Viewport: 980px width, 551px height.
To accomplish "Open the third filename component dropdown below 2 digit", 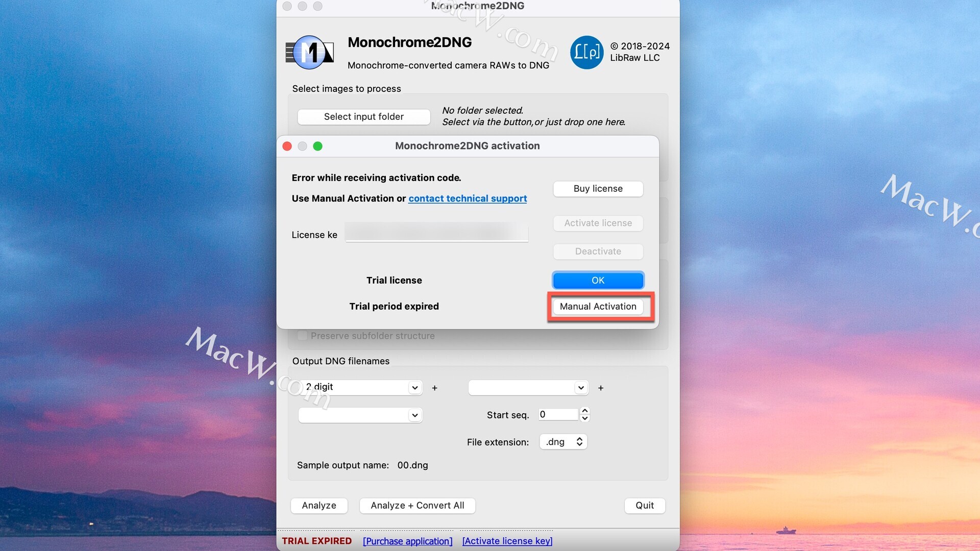I will (360, 415).
